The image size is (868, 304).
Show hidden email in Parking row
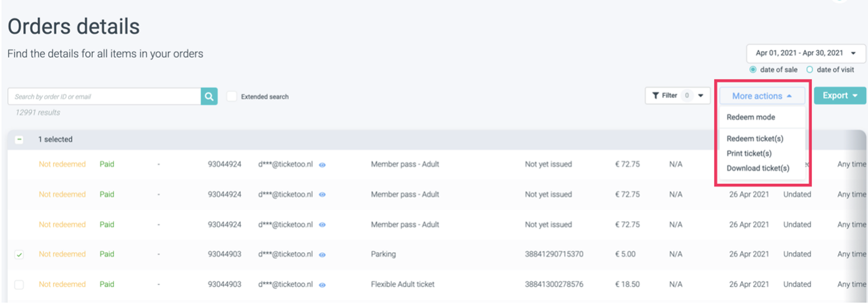click(322, 255)
